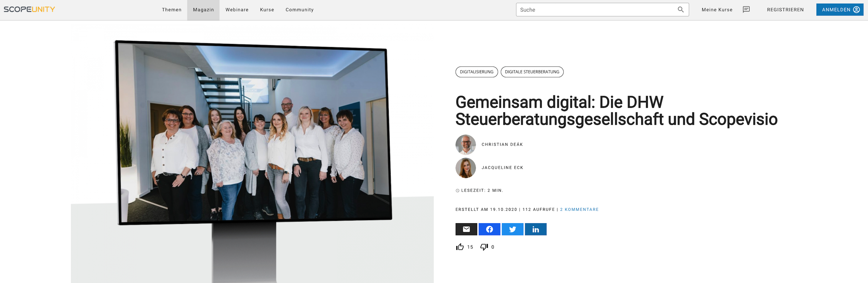Click the like count 15

tap(470, 247)
